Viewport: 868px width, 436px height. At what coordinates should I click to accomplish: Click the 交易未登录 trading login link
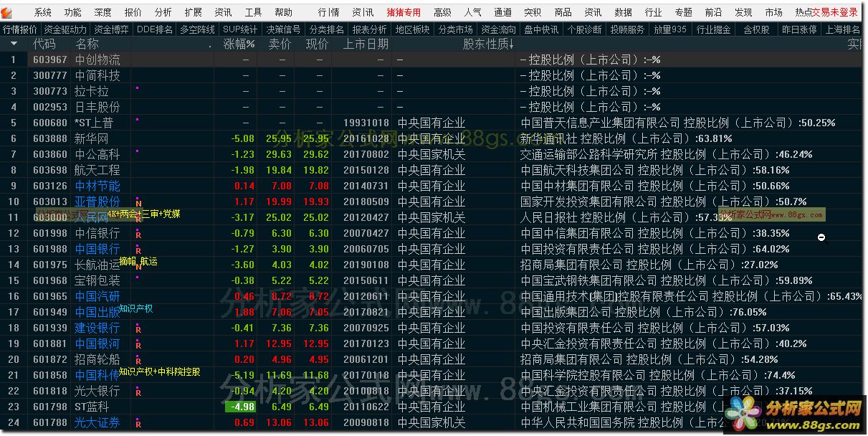(x=835, y=12)
